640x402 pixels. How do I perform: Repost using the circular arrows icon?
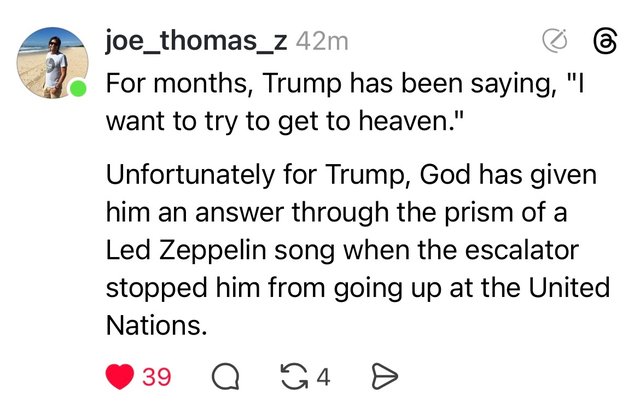(x=295, y=376)
